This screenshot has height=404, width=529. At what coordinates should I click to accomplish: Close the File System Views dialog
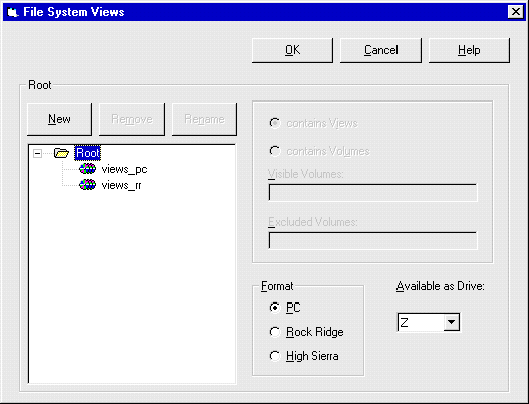coord(516,12)
